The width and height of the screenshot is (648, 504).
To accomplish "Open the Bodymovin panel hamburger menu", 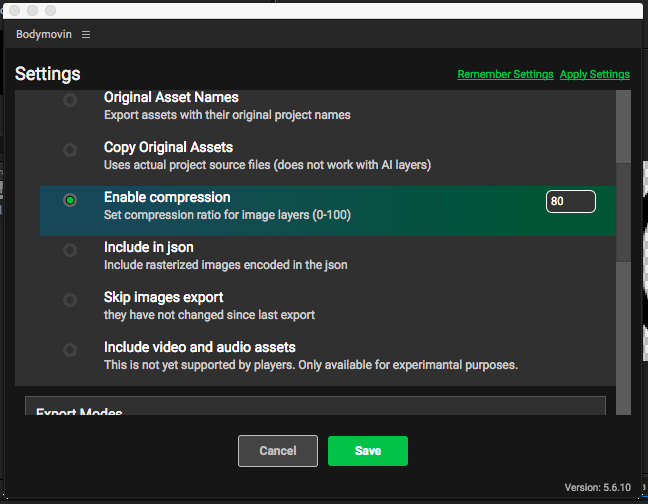I will tap(86, 34).
